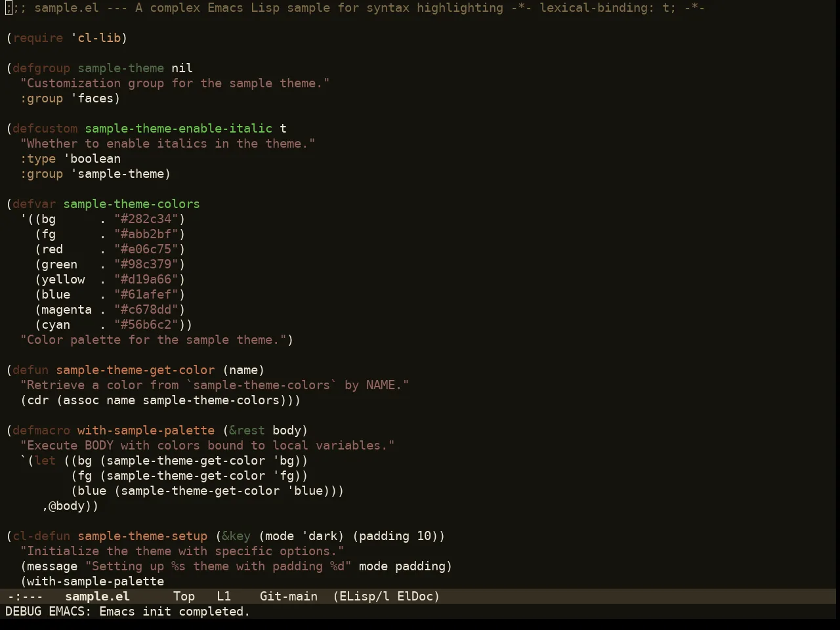Click the "#282c34" bg color string
840x630 pixels.
tap(146, 219)
